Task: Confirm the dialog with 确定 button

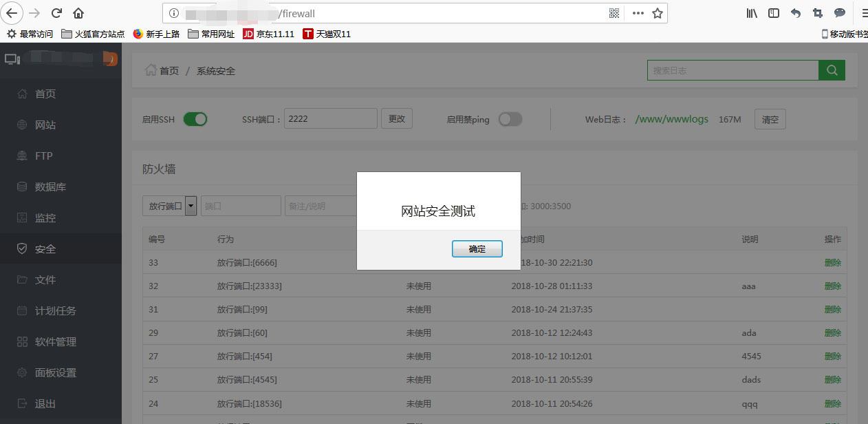Action: (477, 249)
